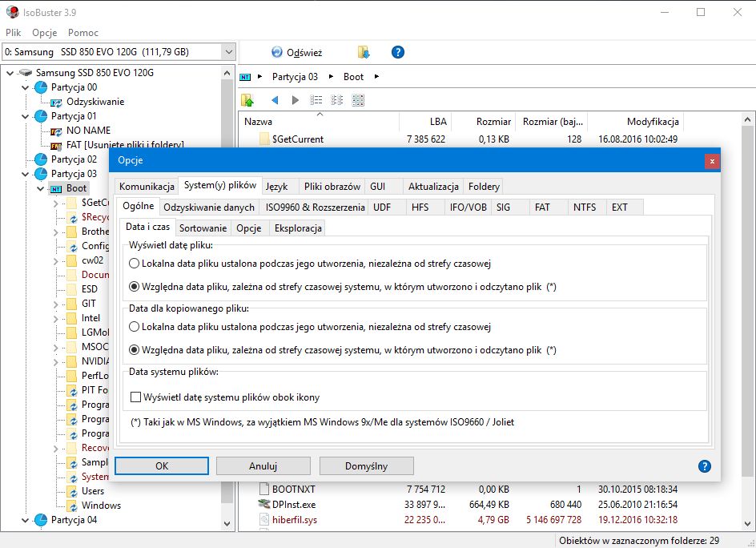Open Odzyskiwanie danych sub-tab
Image resolution: width=756 pixels, height=548 pixels.
pyautogui.click(x=209, y=208)
